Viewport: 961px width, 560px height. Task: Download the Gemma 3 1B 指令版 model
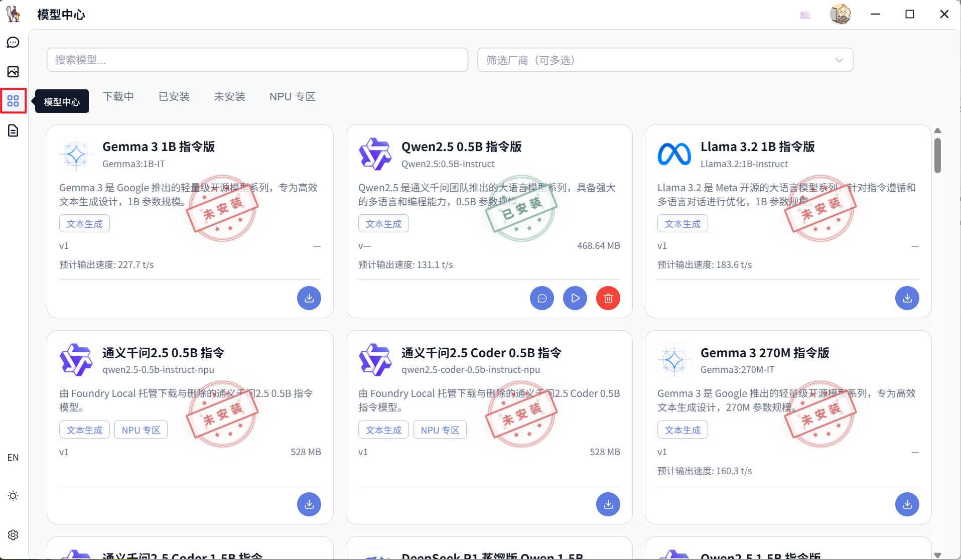pyautogui.click(x=309, y=298)
